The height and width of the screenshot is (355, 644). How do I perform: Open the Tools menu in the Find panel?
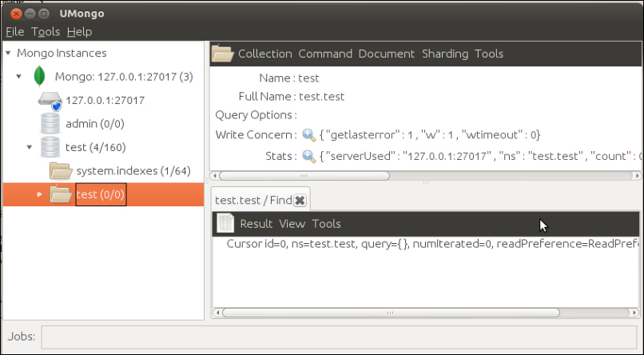327,224
